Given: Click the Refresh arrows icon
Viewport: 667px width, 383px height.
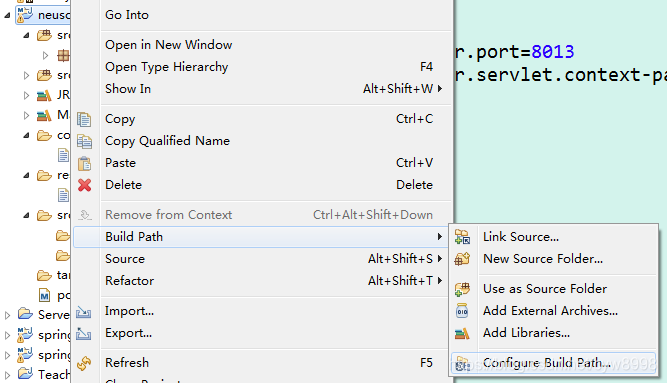Looking at the screenshot, I should click(84, 363).
